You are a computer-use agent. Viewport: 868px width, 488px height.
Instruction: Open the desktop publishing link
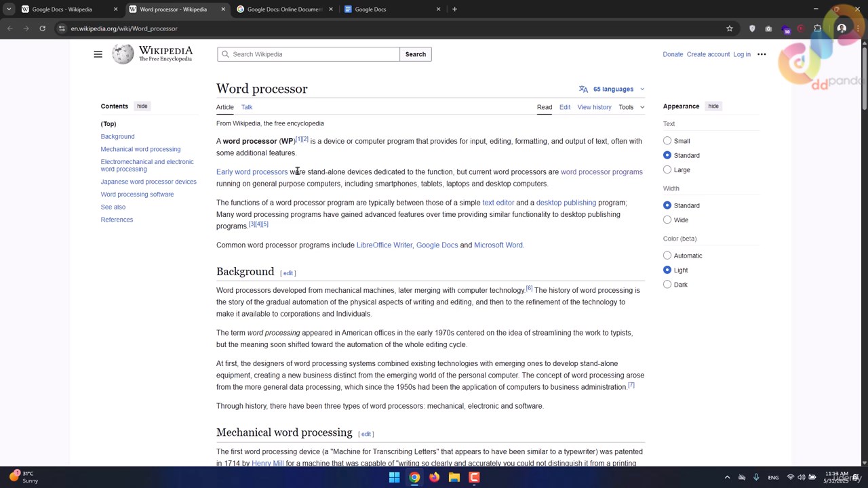coord(566,203)
